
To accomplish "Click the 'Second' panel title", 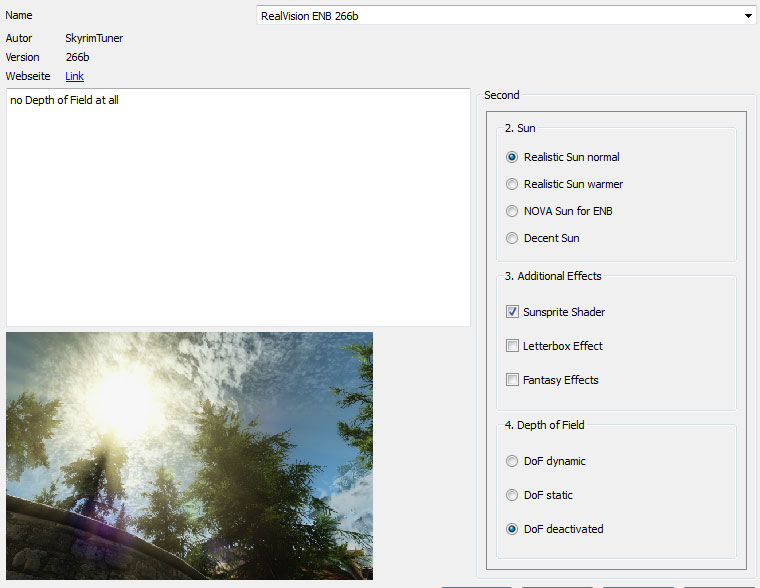I will [x=501, y=95].
